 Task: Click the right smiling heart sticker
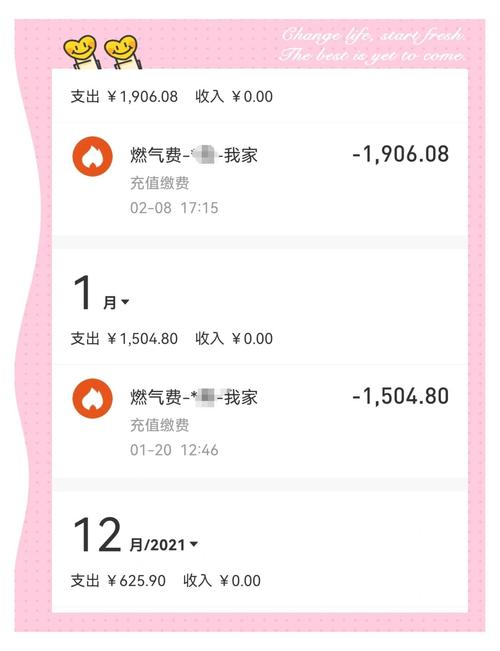click(x=122, y=51)
